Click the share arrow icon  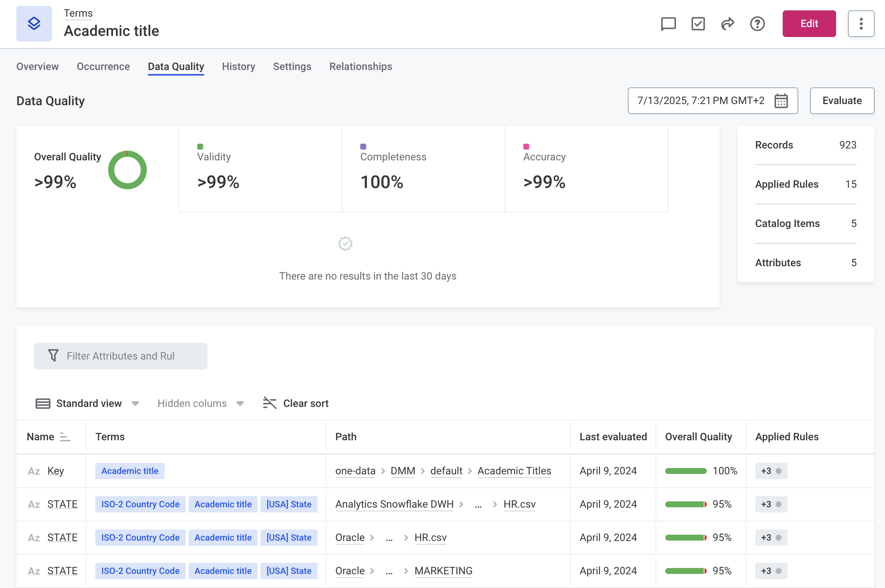pyautogui.click(x=727, y=24)
